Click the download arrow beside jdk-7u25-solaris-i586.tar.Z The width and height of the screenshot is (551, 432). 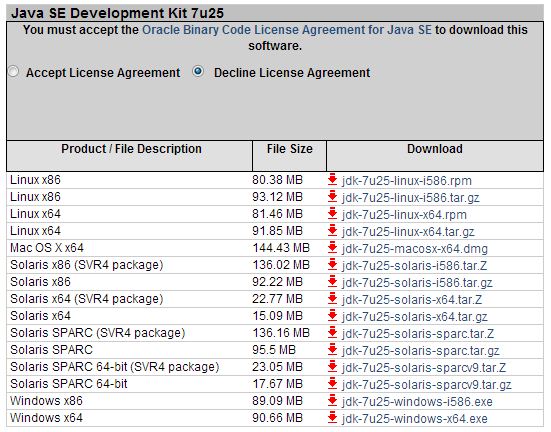[x=332, y=264]
